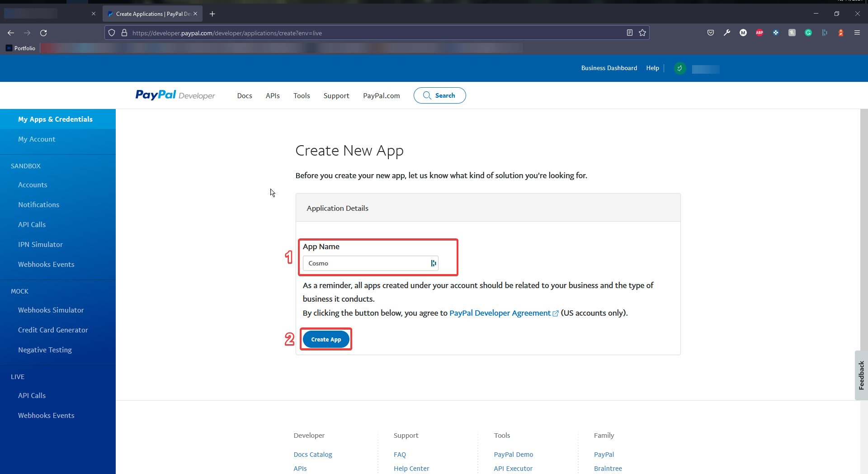
Task: Go to PayPal.com from the navigation
Action: pyautogui.click(x=382, y=96)
